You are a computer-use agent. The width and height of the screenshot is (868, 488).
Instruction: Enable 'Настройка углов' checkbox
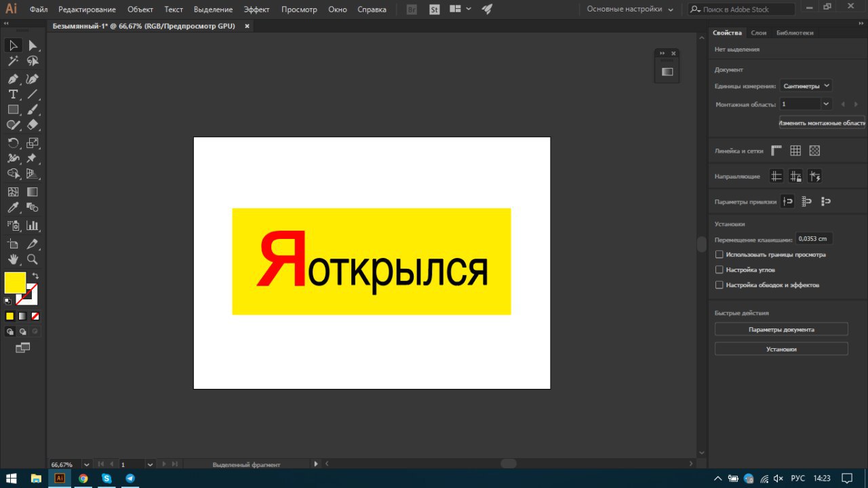tap(719, 269)
